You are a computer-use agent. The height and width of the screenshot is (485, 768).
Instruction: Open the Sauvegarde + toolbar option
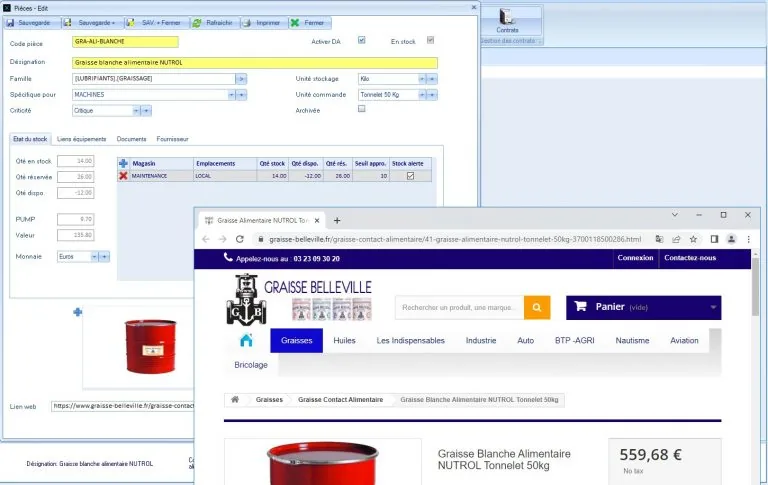(x=92, y=23)
